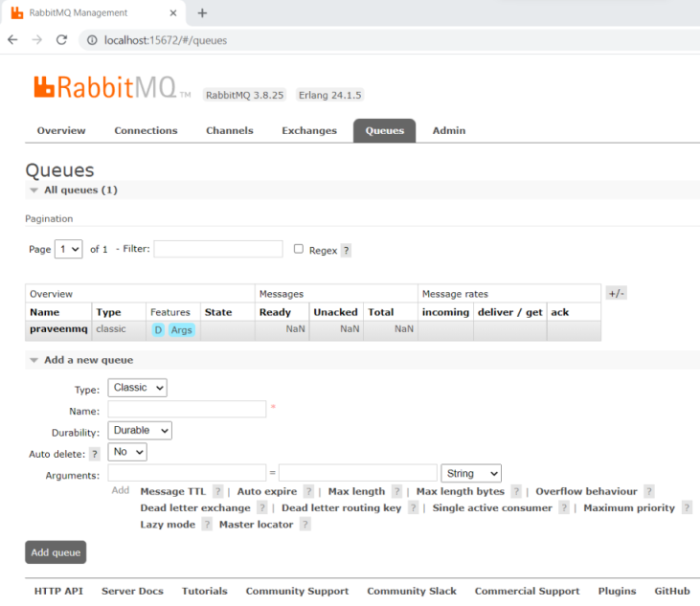Click the queue Filter input field
This screenshot has height=606, width=700.
[x=218, y=249]
